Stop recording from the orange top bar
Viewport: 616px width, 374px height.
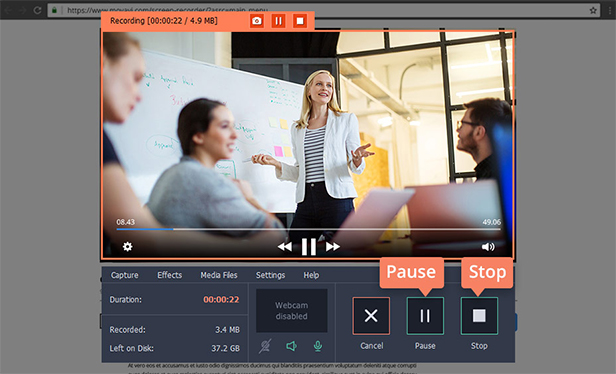(x=300, y=20)
